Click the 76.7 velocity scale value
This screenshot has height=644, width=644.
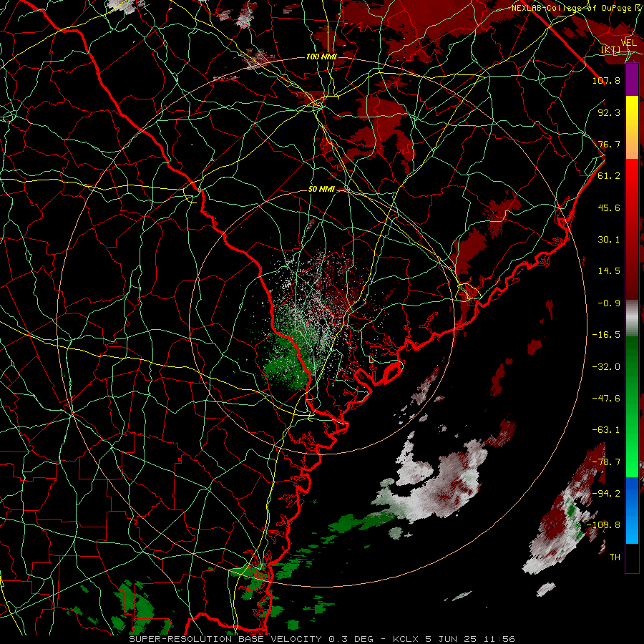[x=609, y=144]
